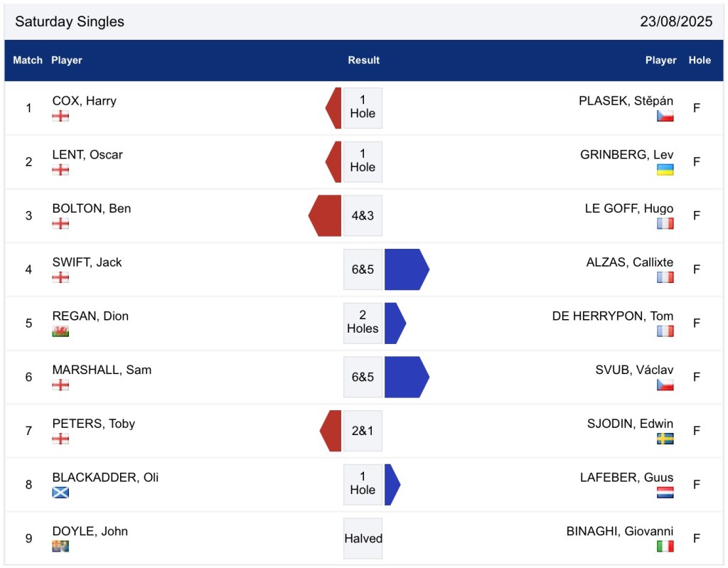Click the Scotland flag under BLACKADDER, Oli
This screenshot has width=728, height=568.
point(60,493)
